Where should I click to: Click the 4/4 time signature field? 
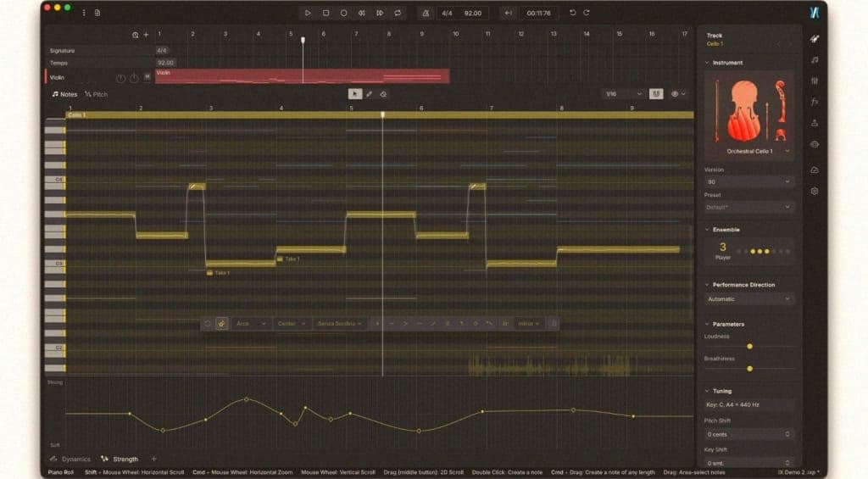click(447, 13)
